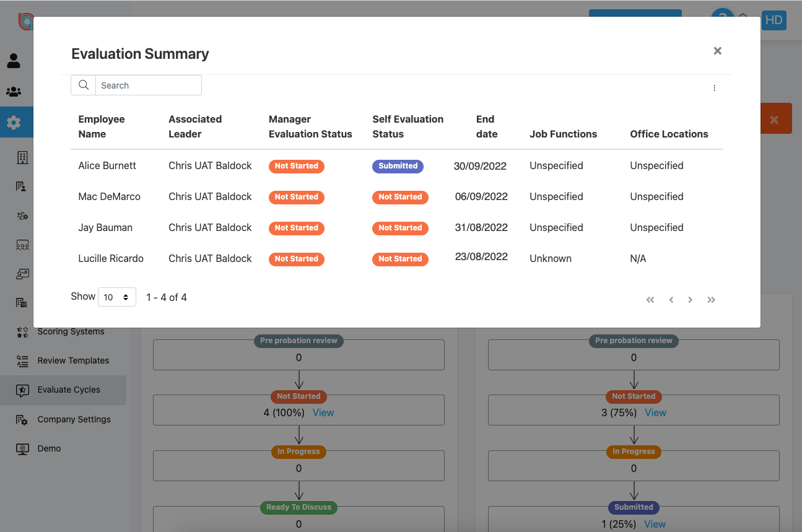The height and width of the screenshot is (532, 802).
Task: Close the Evaluation Summary dialog
Action: [717, 51]
